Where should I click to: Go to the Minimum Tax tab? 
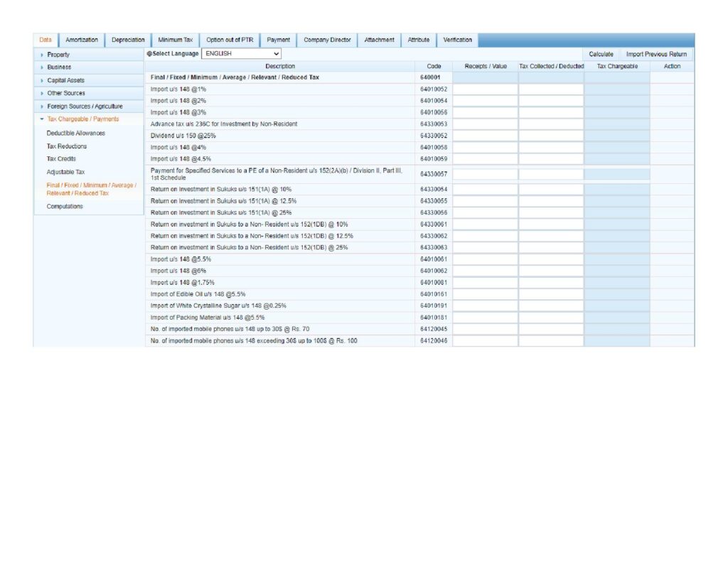tap(175, 40)
